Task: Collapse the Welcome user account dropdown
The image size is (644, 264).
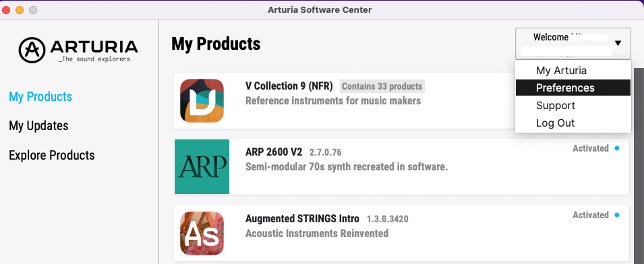Action: pos(573,44)
